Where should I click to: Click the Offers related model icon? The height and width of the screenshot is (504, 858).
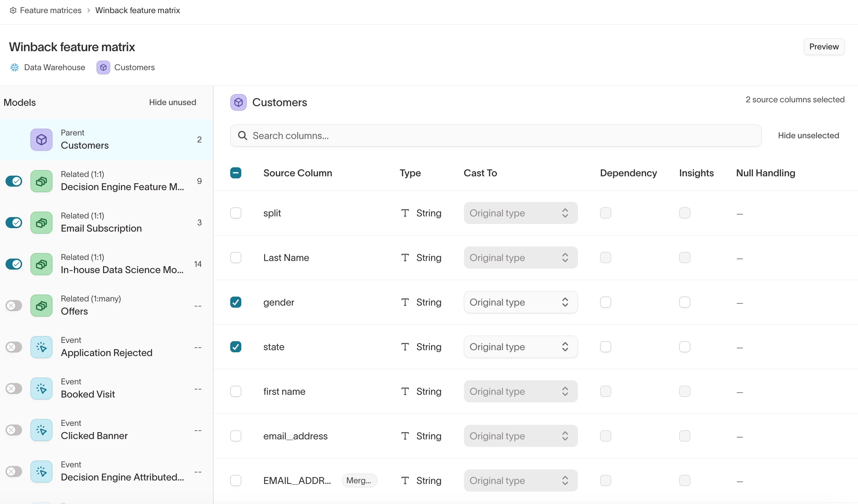pyautogui.click(x=41, y=306)
